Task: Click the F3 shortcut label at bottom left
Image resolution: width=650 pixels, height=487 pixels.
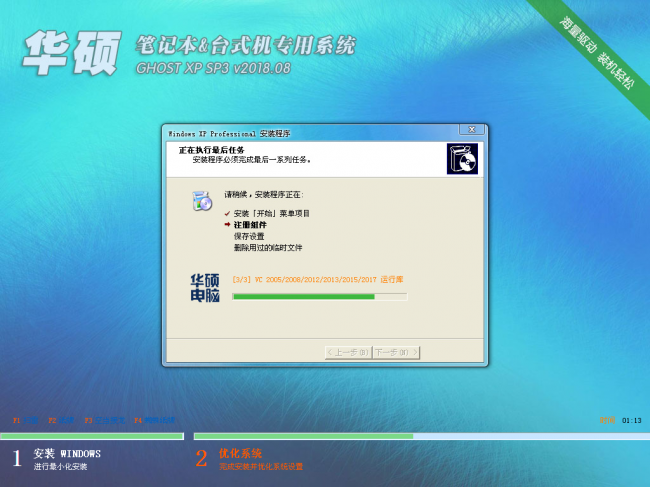Action: point(104,420)
